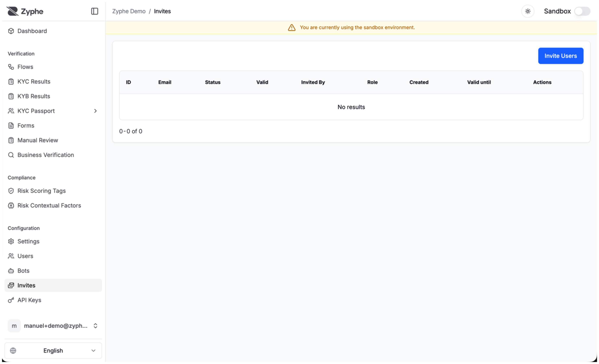Image resolution: width=599 pixels, height=364 pixels.
Task: Click the Manual Review clipboard icon
Action: tap(11, 140)
